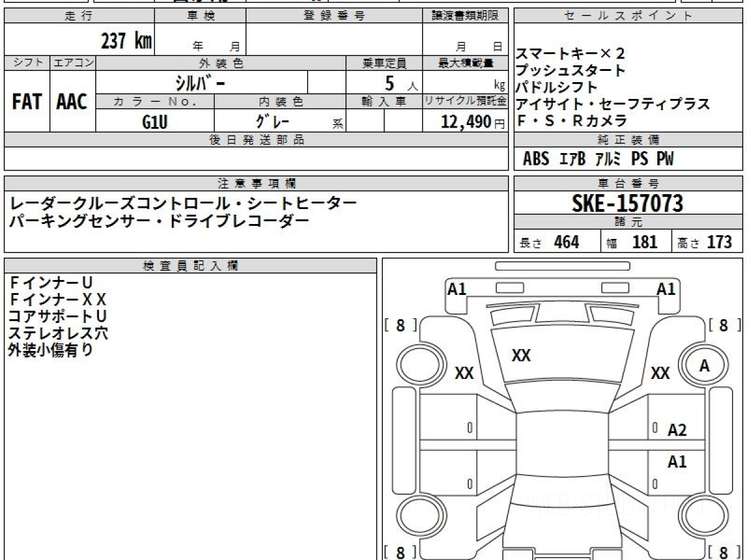Select the 注意事項欄 header
This screenshot has width=747, height=560.
coord(256,184)
